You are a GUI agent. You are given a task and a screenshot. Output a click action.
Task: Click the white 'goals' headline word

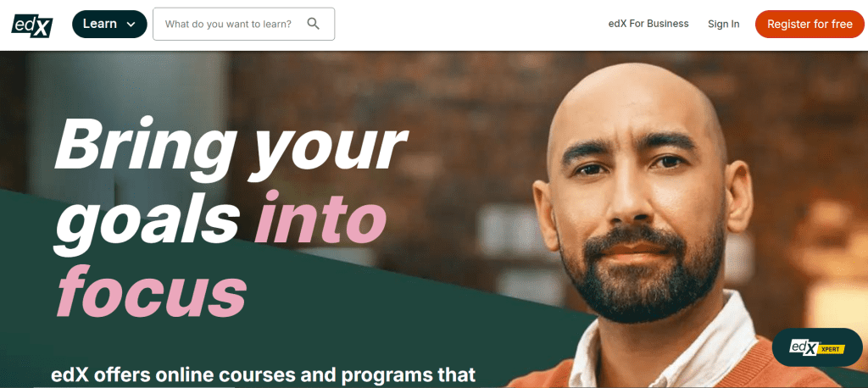[149, 221]
